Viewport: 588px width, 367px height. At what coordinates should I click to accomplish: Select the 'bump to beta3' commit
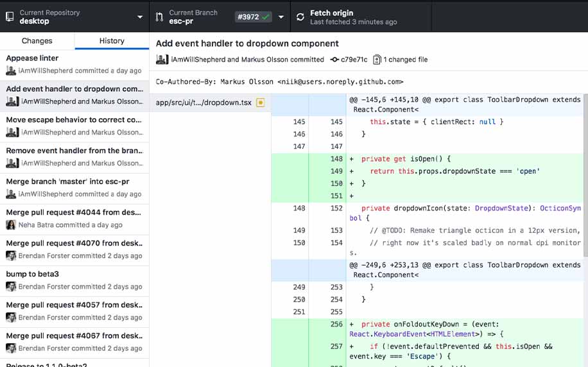[74, 280]
